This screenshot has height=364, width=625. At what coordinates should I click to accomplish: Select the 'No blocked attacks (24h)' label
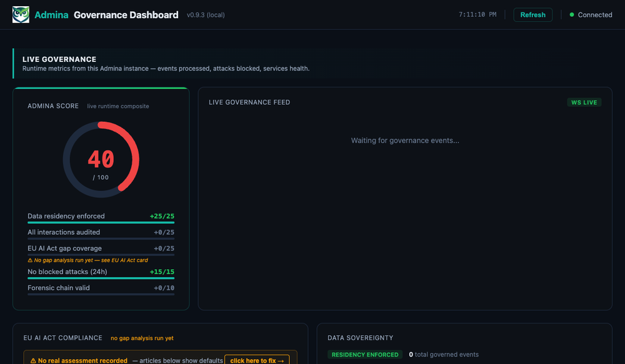click(67, 272)
